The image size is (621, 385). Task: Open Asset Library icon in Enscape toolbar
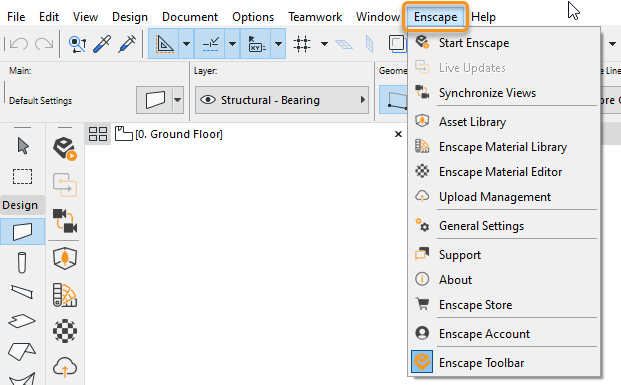coord(65,259)
